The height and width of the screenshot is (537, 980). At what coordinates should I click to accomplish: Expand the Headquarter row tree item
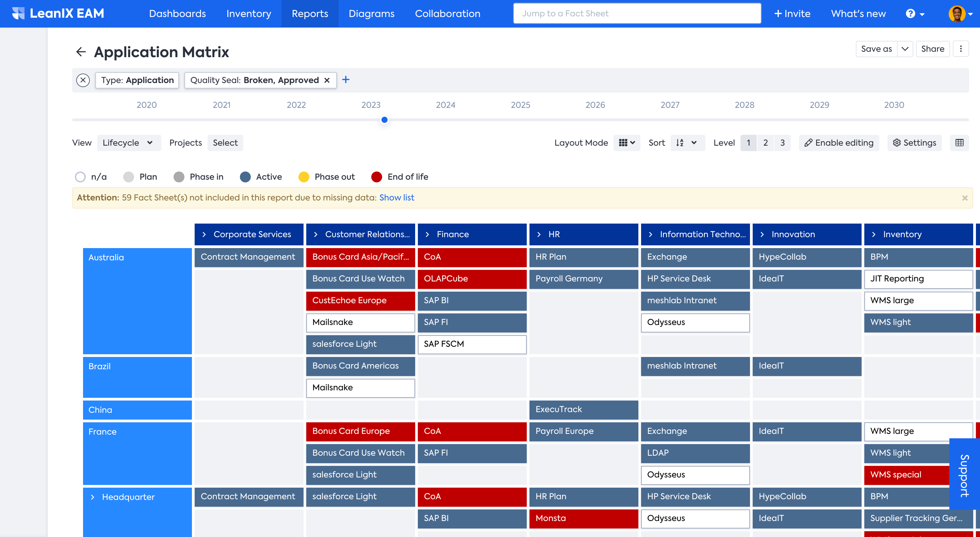pos(92,496)
